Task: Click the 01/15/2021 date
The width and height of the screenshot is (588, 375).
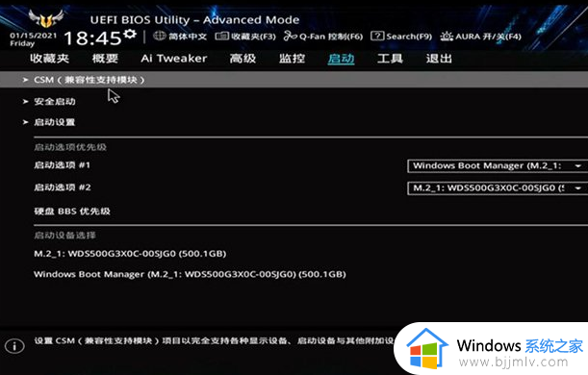Action: tap(34, 36)
